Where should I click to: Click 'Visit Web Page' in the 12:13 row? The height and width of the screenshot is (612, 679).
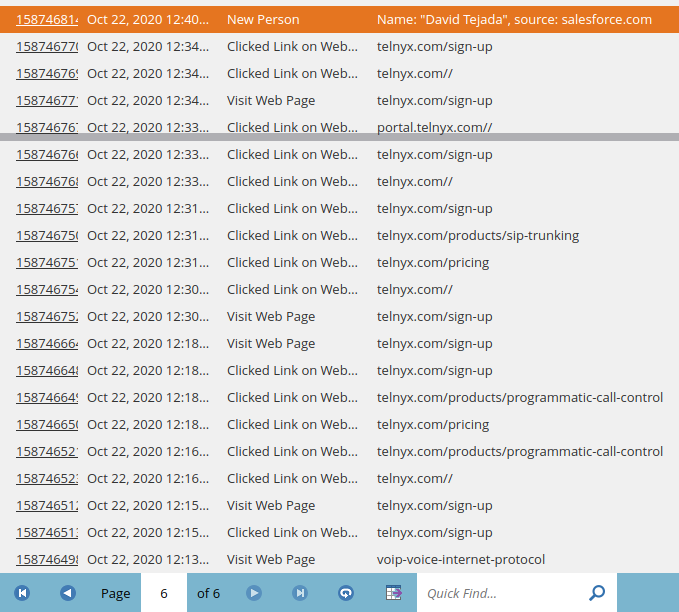(x=271, y=560)
